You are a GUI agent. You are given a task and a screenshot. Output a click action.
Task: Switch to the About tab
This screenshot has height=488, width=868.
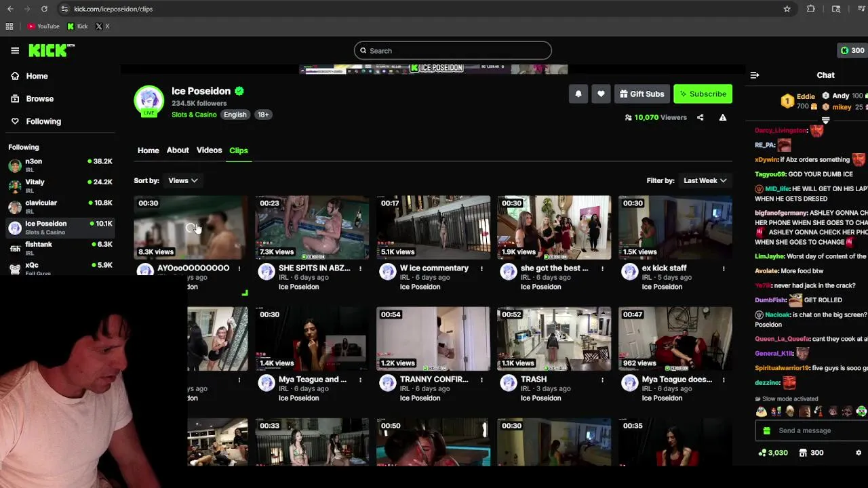tap(178, 150)
